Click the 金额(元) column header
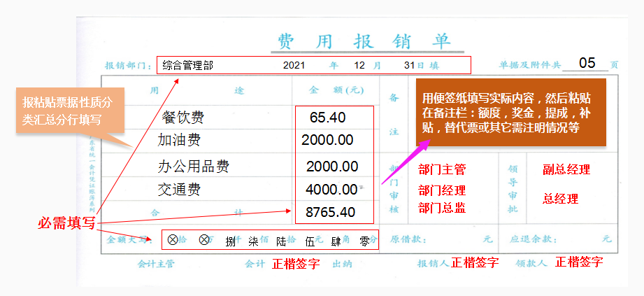Screen dimensions: 644x296 point(336,90)
